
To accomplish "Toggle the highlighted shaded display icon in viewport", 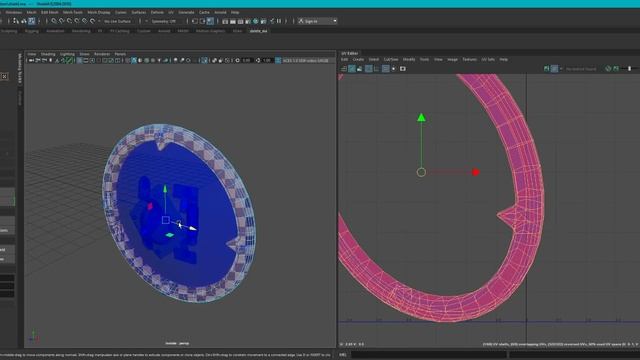I will [134, 60].
